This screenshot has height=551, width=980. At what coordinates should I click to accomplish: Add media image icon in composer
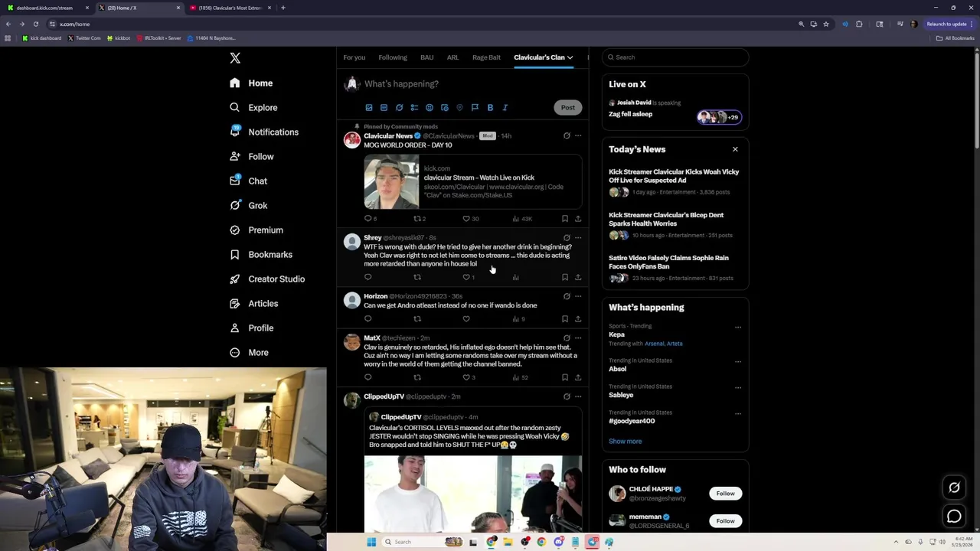point(369,107)
